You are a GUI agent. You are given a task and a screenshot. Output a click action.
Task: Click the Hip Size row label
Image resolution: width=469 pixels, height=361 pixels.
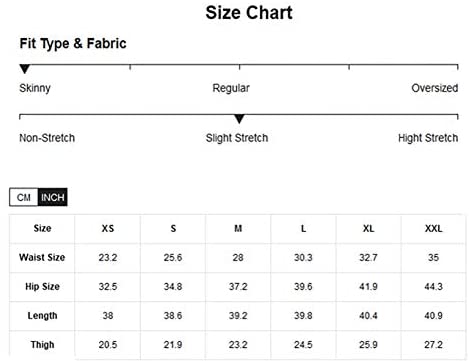[x=42, y=286]
